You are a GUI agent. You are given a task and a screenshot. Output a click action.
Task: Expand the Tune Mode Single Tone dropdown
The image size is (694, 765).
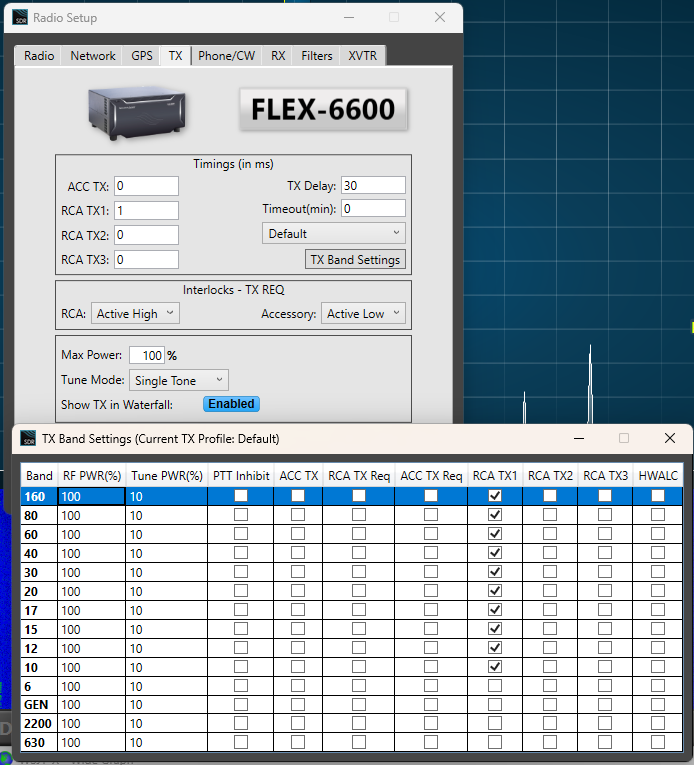tap(179, 380)
